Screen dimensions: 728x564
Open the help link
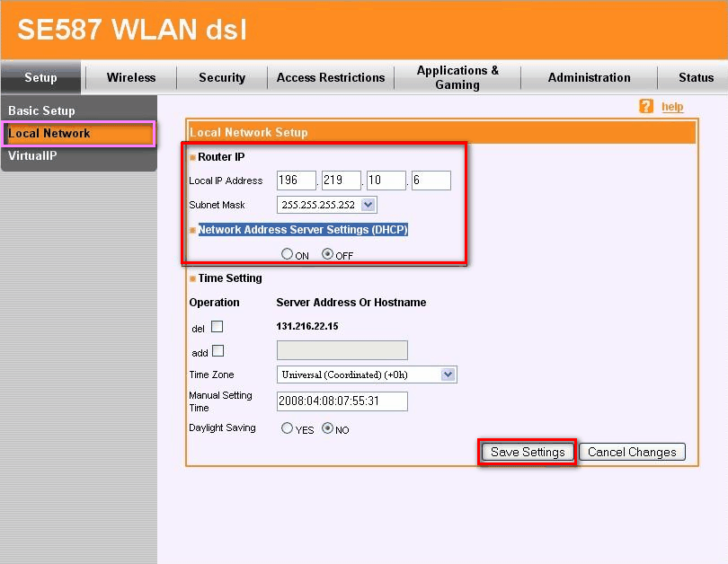click(672, 107)
